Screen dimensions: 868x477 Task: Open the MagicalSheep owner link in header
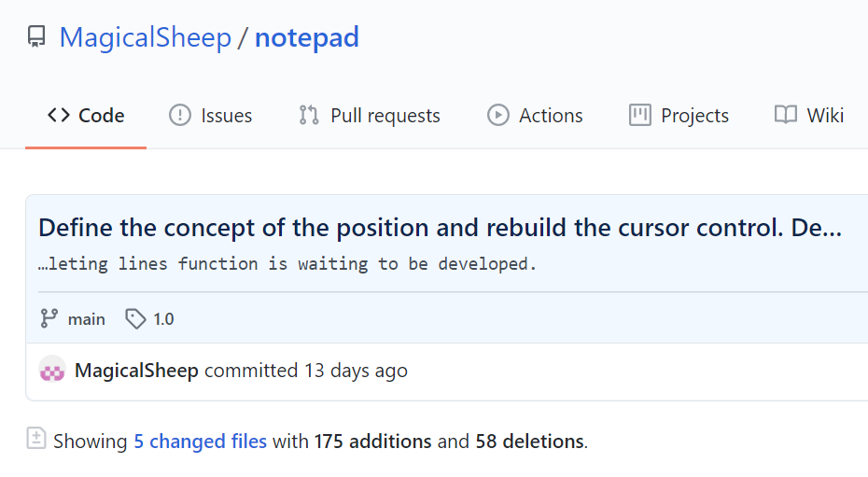145,37
